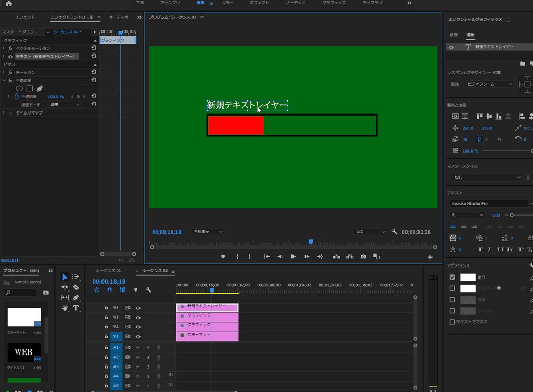Click the Fill color swatch
533x392 pixels.
coord(468,277)
